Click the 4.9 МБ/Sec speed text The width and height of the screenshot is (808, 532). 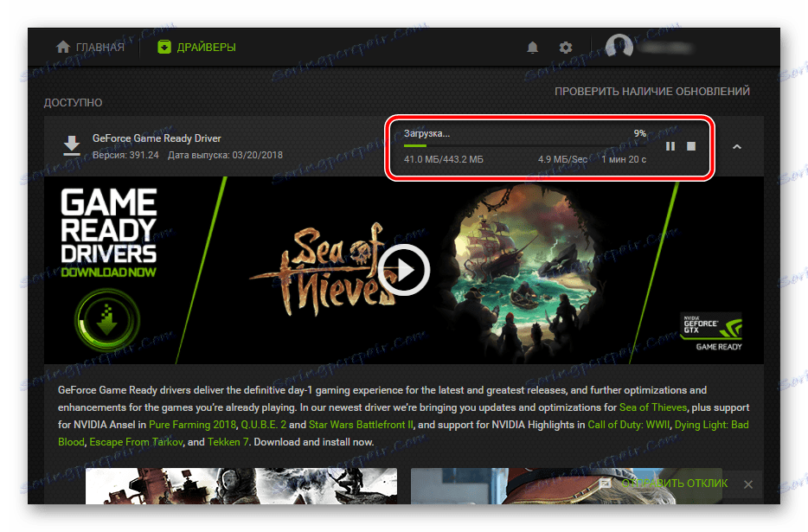[x=562, y=159]
